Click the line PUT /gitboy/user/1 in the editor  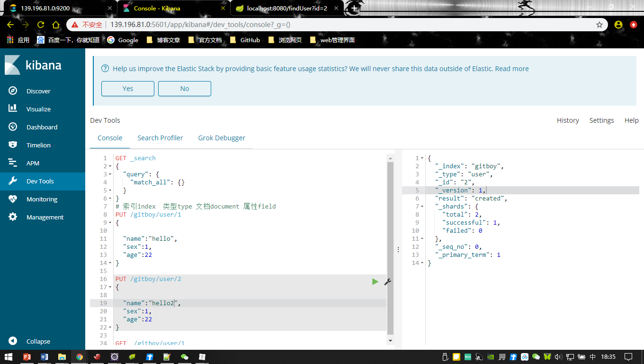tap(148, 215)
